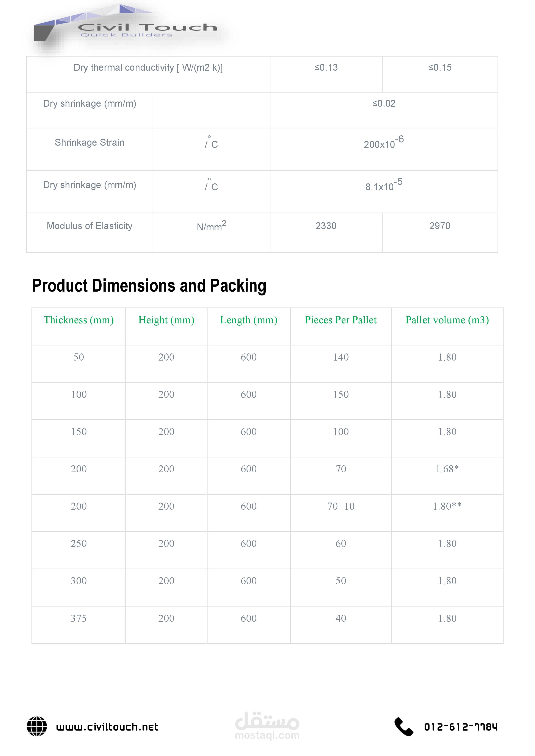
Task: Click the 375 thickness cell
Action: (x=79, y=618)
